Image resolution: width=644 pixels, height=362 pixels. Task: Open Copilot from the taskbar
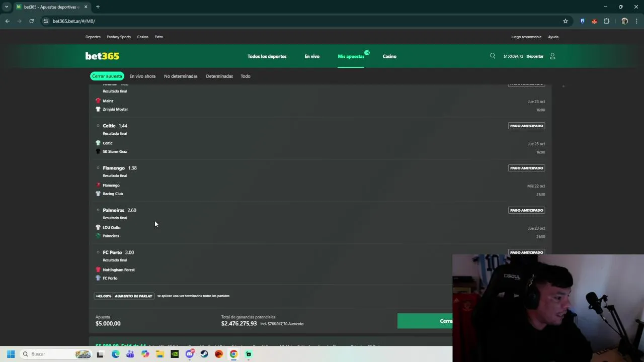pos(145,354)
